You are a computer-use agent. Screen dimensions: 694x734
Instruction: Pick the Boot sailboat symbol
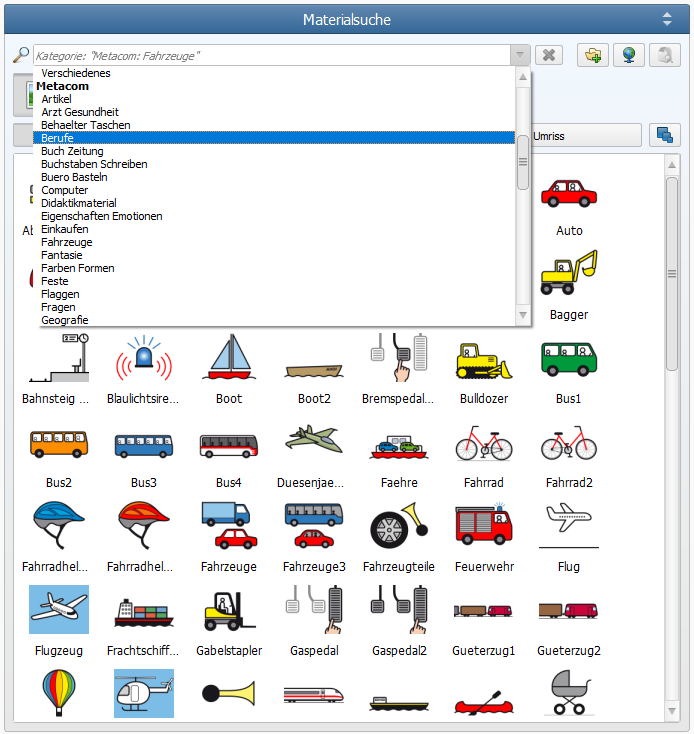[x=229, y=361]
